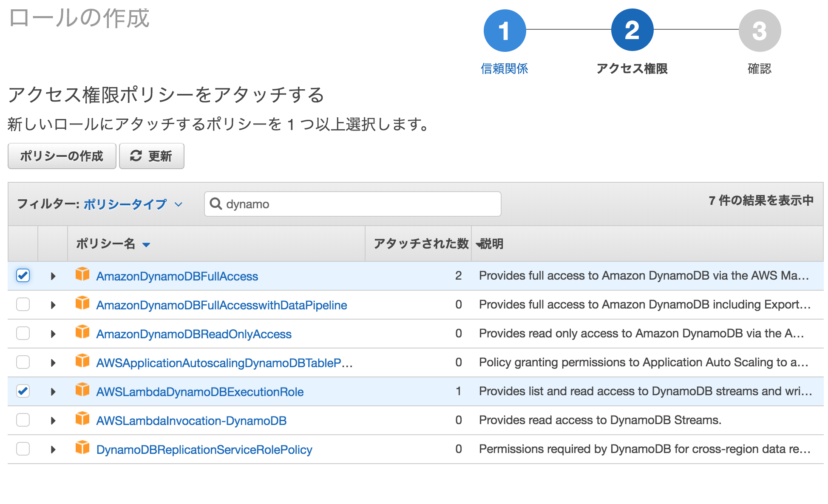The height and width of the screenshot is (504, 828).
Task: Click the dynamo search input field
Action: tap(353, 204)
